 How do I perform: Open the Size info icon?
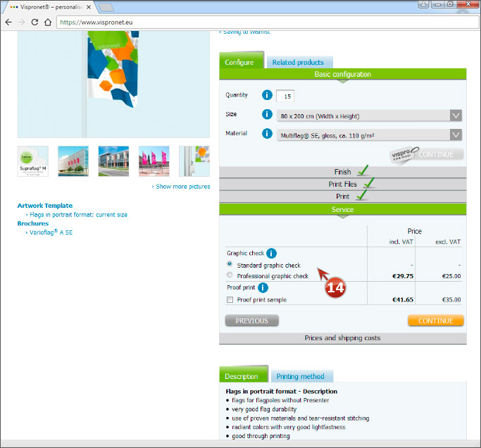coord(267,114)
